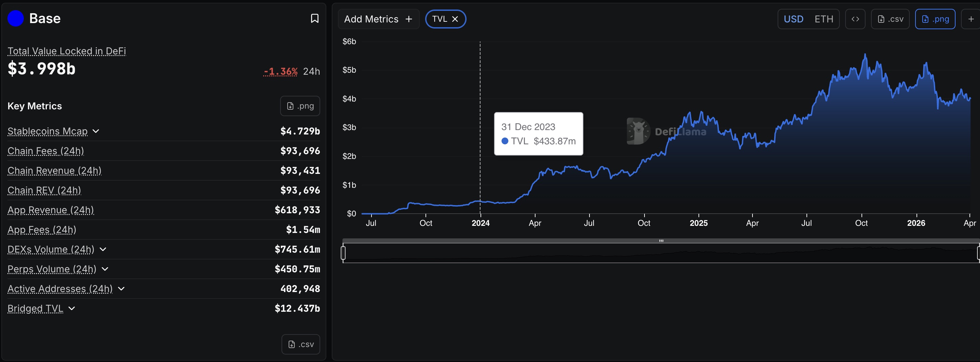
Task: Open the embed code view
Action: click(855, 19)
